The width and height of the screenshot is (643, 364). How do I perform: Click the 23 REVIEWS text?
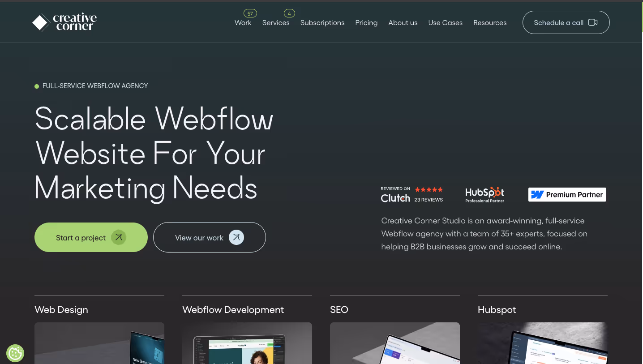pos(429,200)
